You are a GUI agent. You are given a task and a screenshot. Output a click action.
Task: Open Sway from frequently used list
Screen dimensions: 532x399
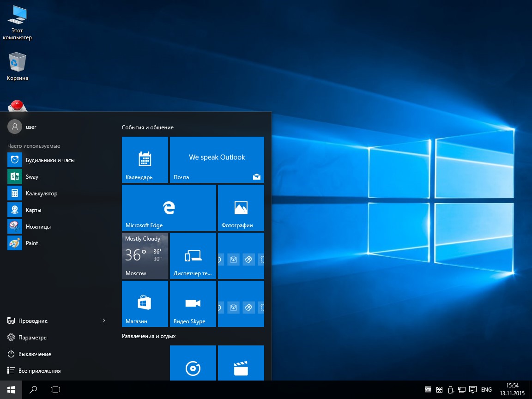(32, 177)
